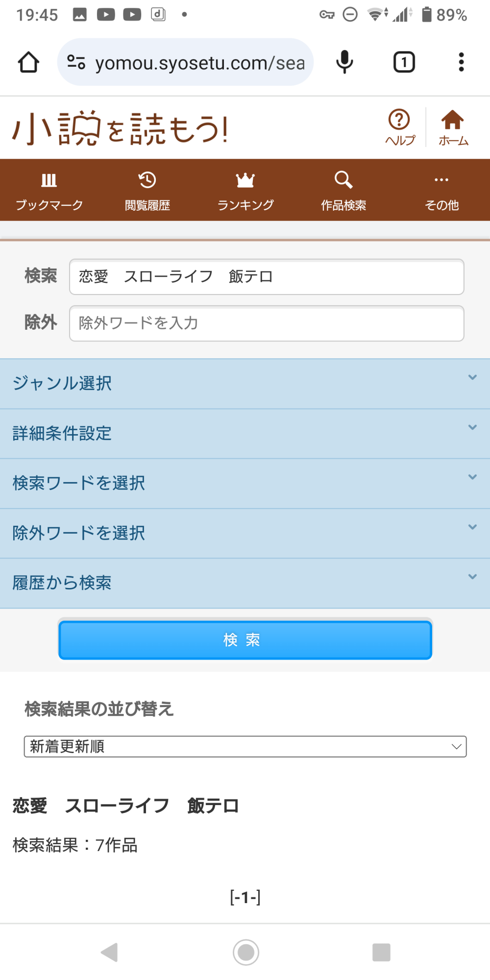Focus the 除外ワードを入力 exclusion field
Screen dimensions: 490x980
(267, 323)
